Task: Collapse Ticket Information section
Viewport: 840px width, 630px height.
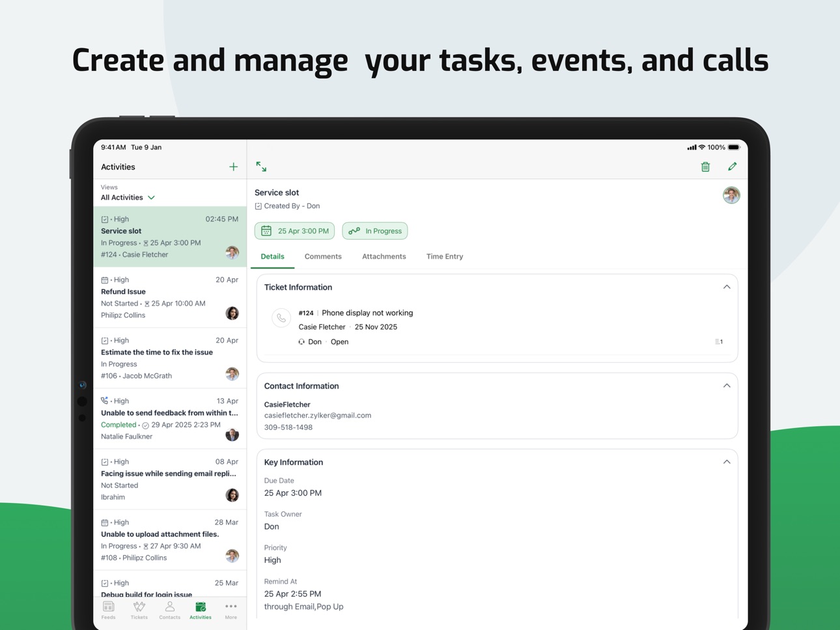Action: pyautogui.click(x=727, y=287)
